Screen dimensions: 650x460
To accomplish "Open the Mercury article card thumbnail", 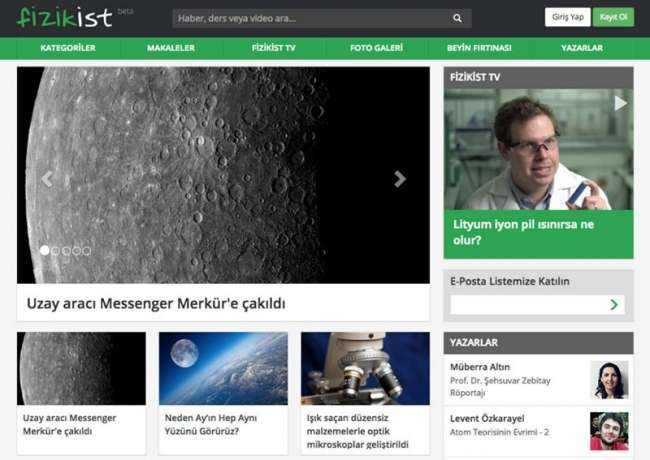I will (81, 368).
